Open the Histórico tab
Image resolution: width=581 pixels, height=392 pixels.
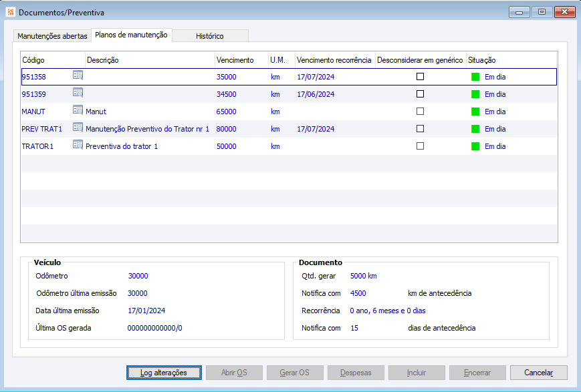pos(210,36)
